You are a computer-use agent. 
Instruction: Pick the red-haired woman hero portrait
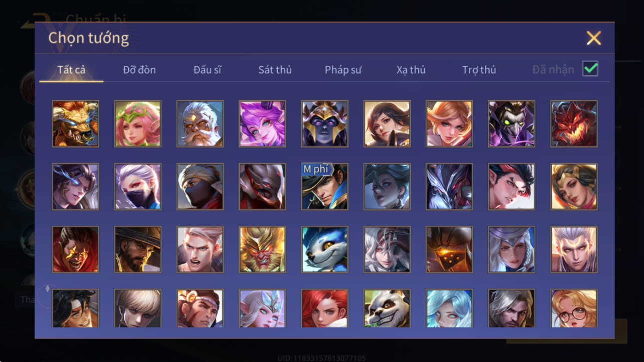pos(324,309)
